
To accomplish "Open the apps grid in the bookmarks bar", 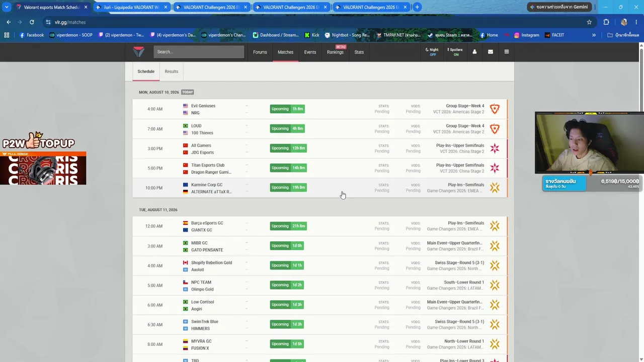I will click(x=7, y=35).
